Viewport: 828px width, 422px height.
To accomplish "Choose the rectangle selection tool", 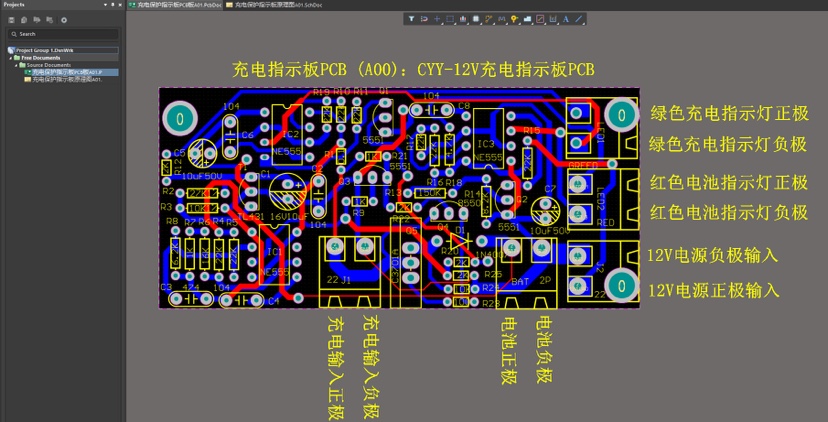I will pos(450,19).
